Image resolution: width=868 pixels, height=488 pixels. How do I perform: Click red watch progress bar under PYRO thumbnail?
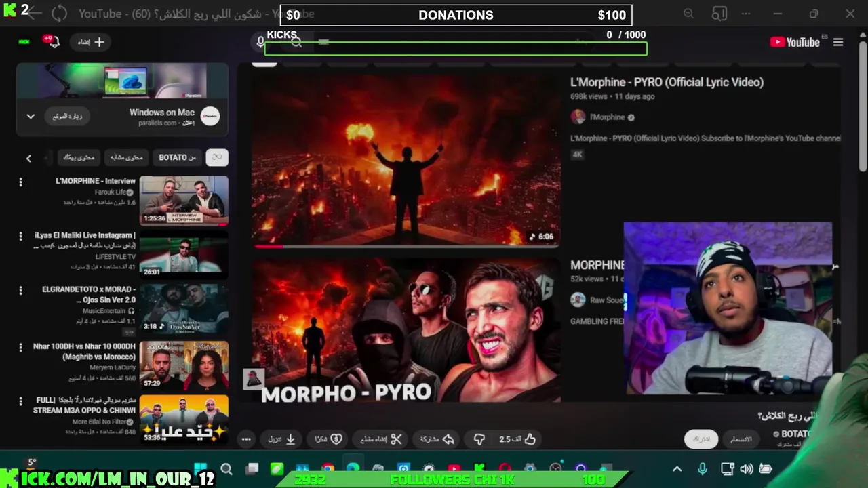coord(269,246)
